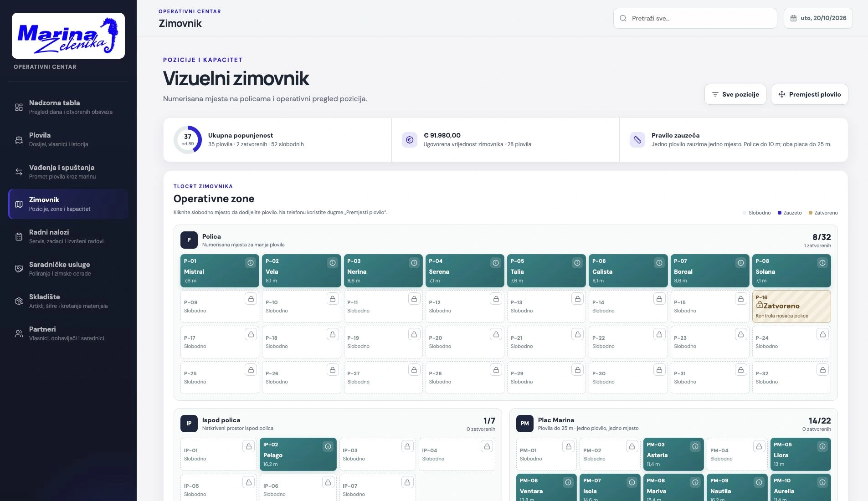The height and width of the screenshot is (501, 868).
Task: Click lock icon on slot IP-01
Action: [x=249, y=446]
